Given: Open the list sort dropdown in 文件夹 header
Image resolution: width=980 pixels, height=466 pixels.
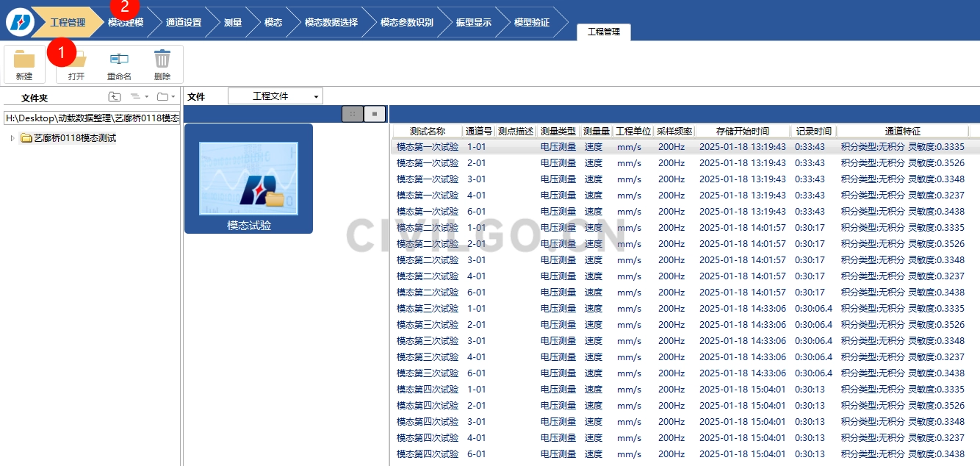Looking at the screenshot, I should (x=139, y=97).
